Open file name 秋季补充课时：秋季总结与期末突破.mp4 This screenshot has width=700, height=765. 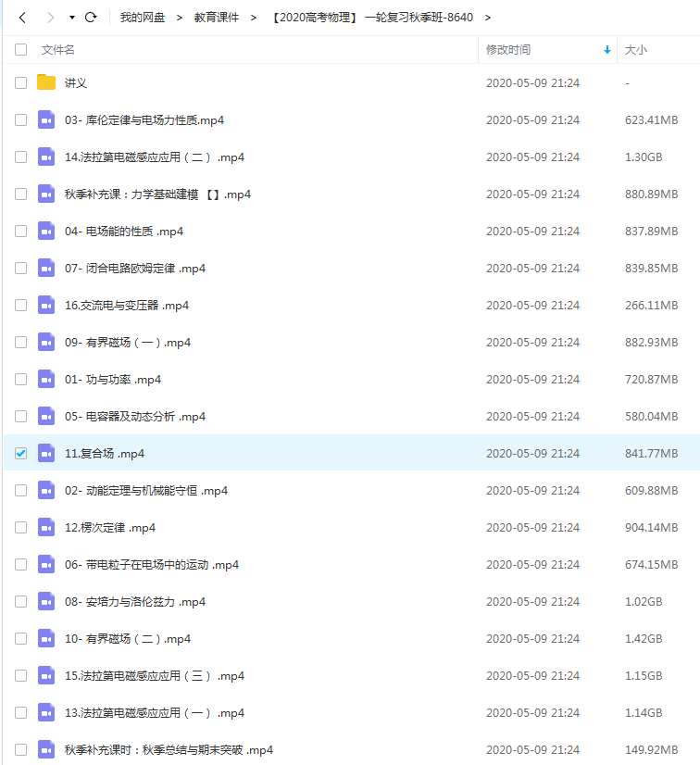tap(169, 750)
